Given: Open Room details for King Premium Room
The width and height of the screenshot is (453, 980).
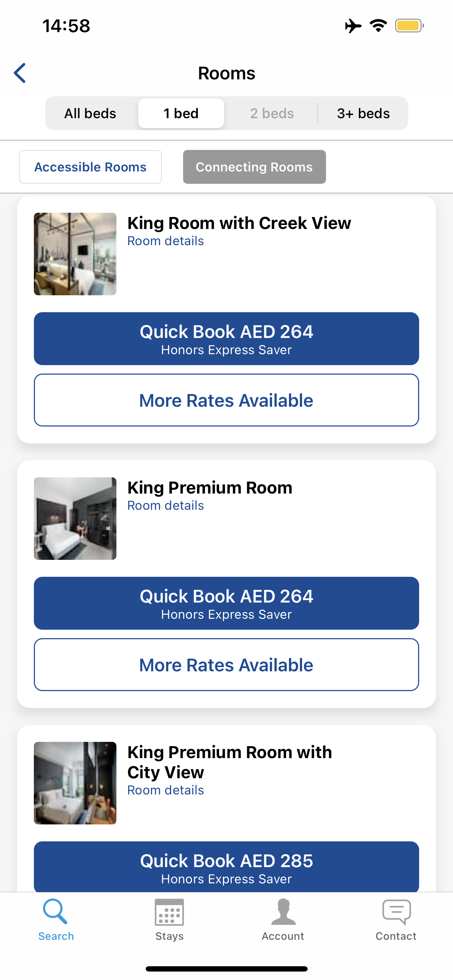Looking at the screenshot, I should click(x=165, y=506).
